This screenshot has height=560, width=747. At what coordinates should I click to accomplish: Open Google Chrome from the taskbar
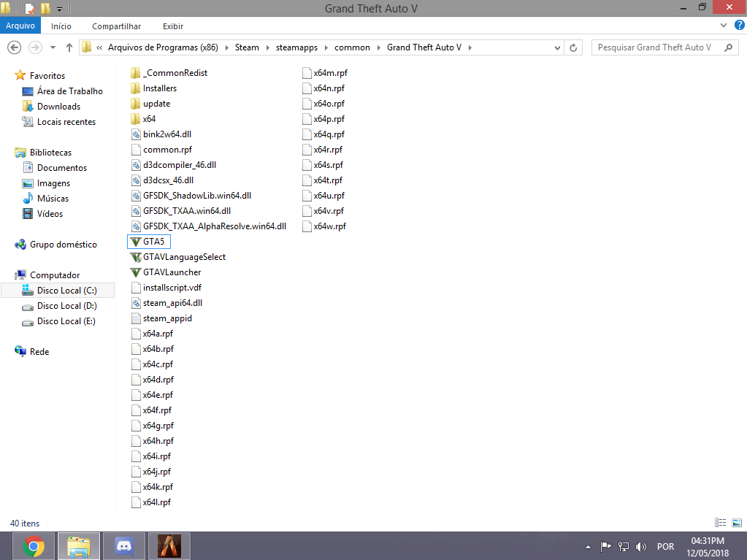pos(34,546)
